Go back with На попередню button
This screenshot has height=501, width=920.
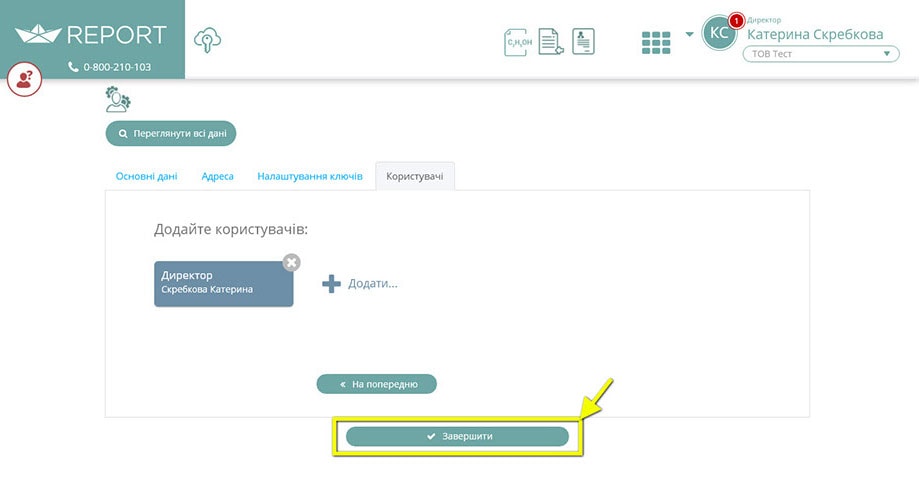click(x=377, y=384)
